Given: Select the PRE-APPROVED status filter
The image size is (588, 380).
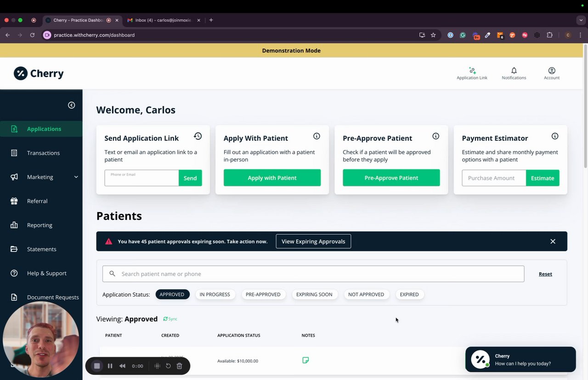Looking at the screenshot, I should [x=263, y=295].
